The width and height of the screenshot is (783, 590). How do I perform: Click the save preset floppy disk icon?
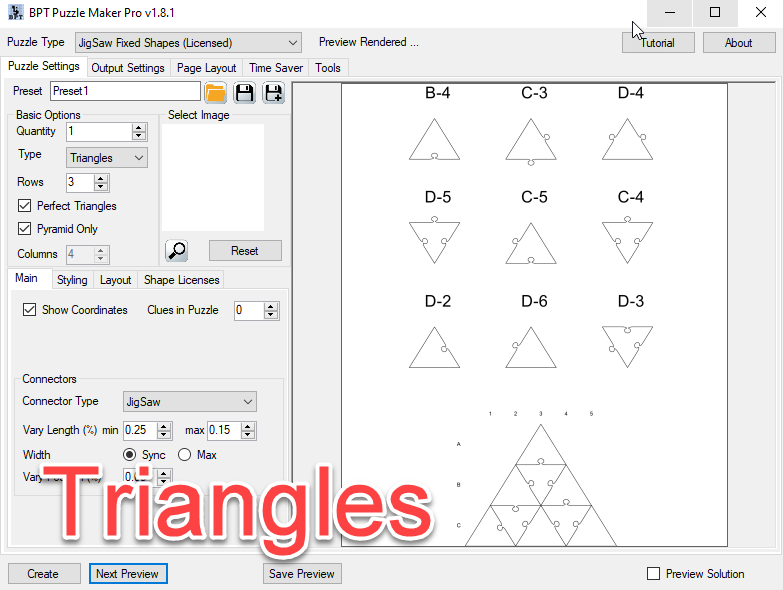click(x=244, y=93)
